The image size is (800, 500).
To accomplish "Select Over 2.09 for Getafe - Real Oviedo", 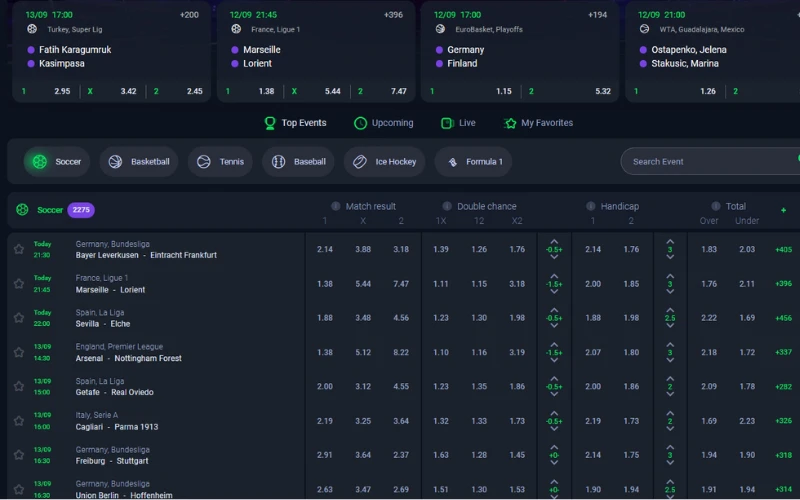I will coord(709,386).
